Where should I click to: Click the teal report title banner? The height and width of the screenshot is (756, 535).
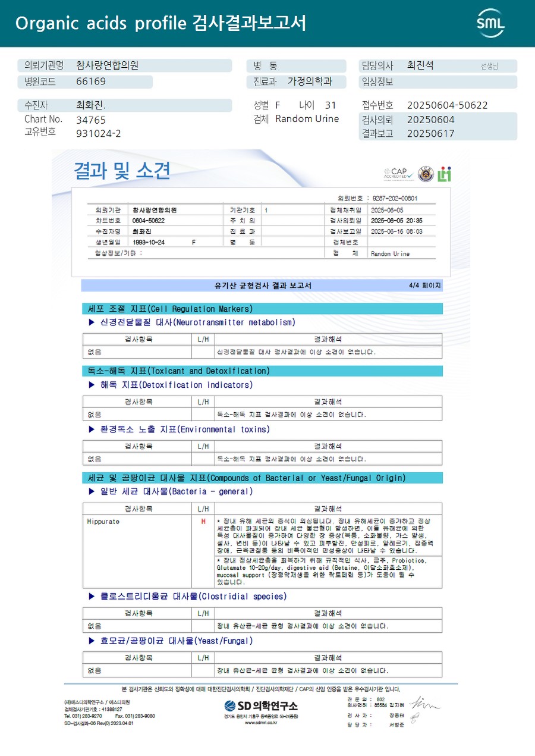[267, 23]
